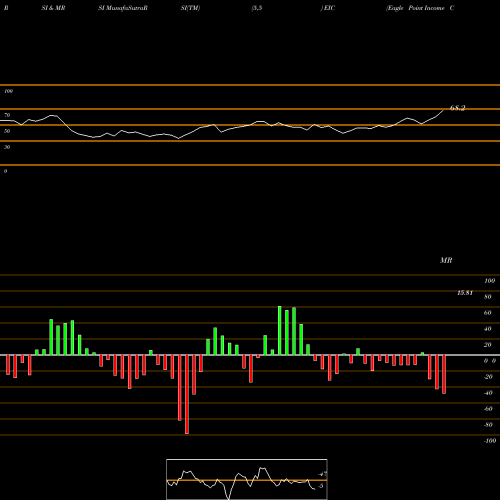
Task: Click the 80 label on MR axis
Action: pyautogui.click(x=488, y=297)
